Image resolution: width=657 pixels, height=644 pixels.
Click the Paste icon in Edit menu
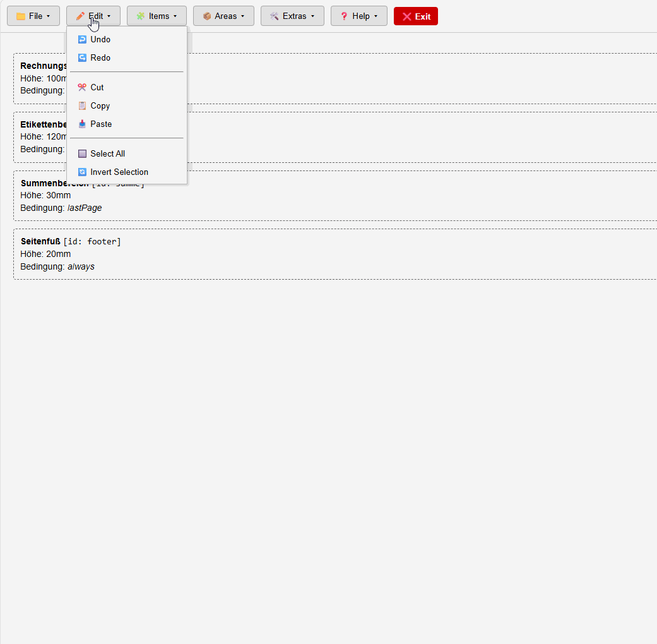coord(82,124)
